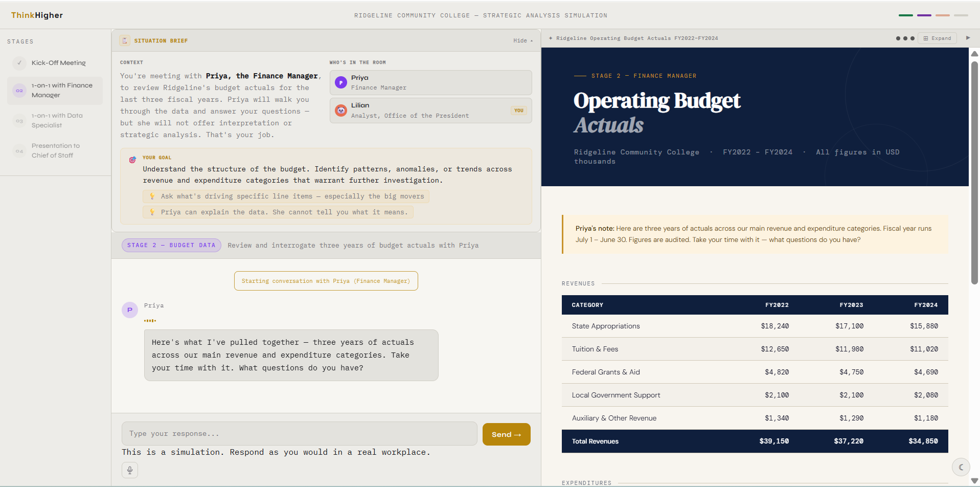Viewport: 980px width, 487px height.
Task: Click Priya's chat message bubble
Action: coord(291,355)
